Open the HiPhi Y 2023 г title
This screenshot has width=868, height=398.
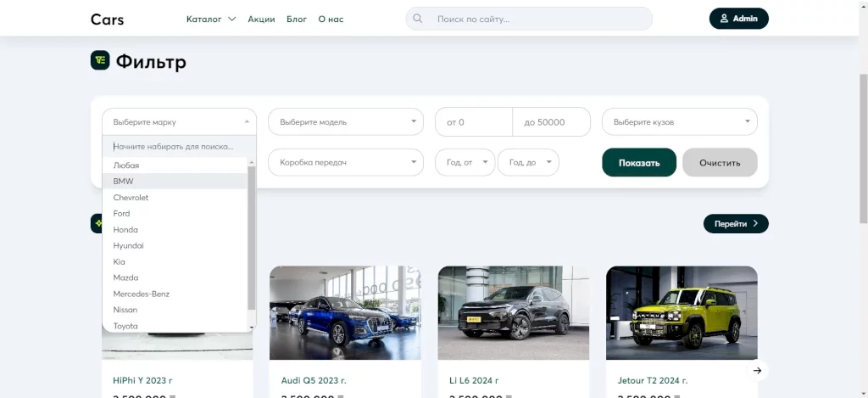click(x=142, y=380)
